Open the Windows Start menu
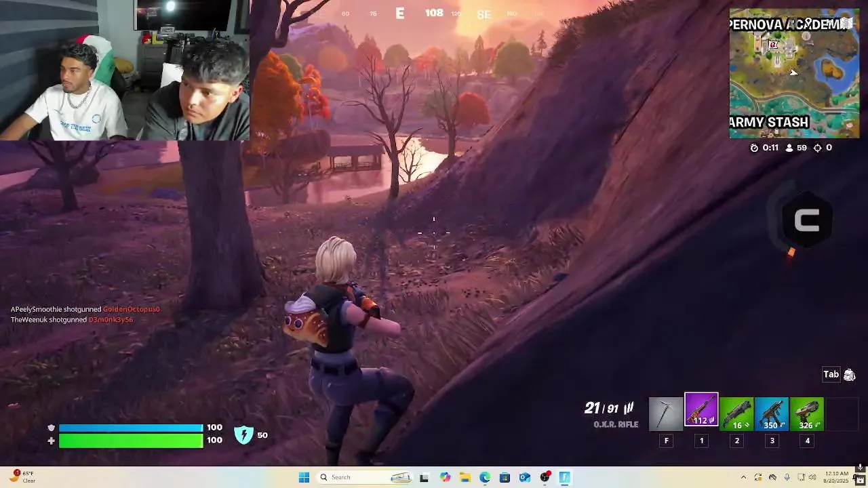The image size is (868, 488). (304, 477)
